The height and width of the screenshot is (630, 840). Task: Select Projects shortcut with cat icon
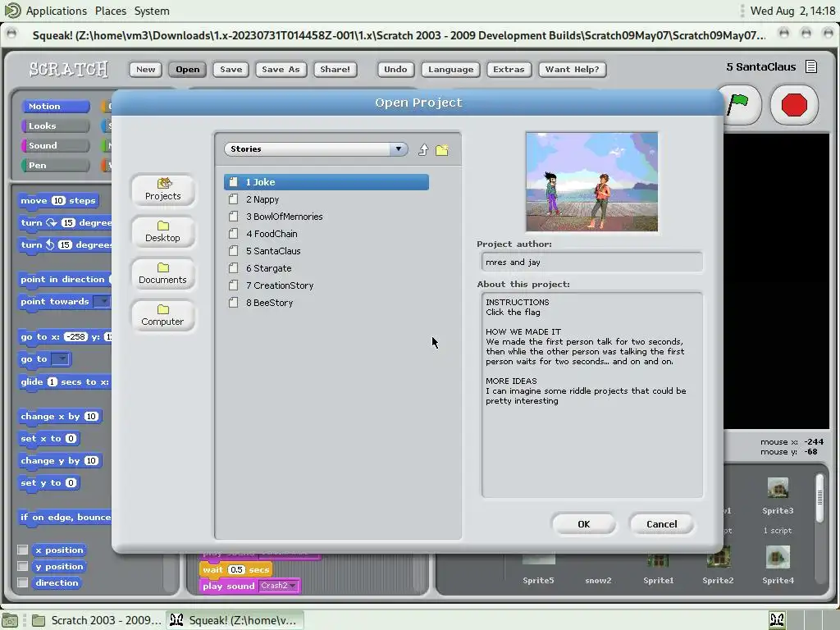pyautogui.click(x=163, y=189)
